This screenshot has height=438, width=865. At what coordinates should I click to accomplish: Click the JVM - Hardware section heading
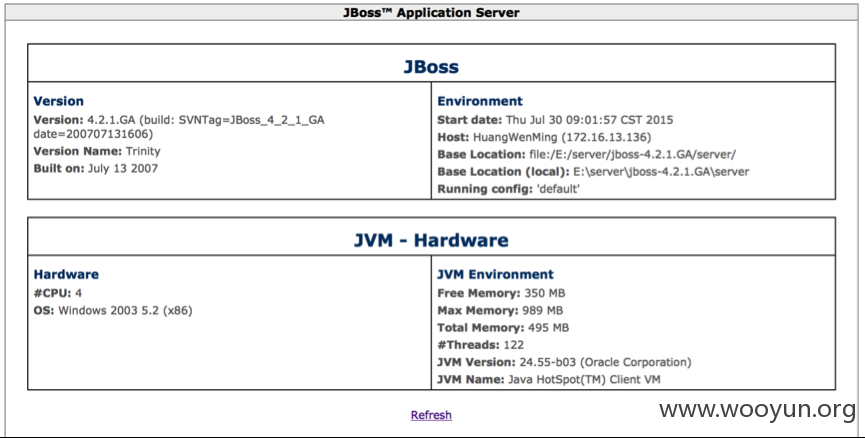[x=431, y=240]
